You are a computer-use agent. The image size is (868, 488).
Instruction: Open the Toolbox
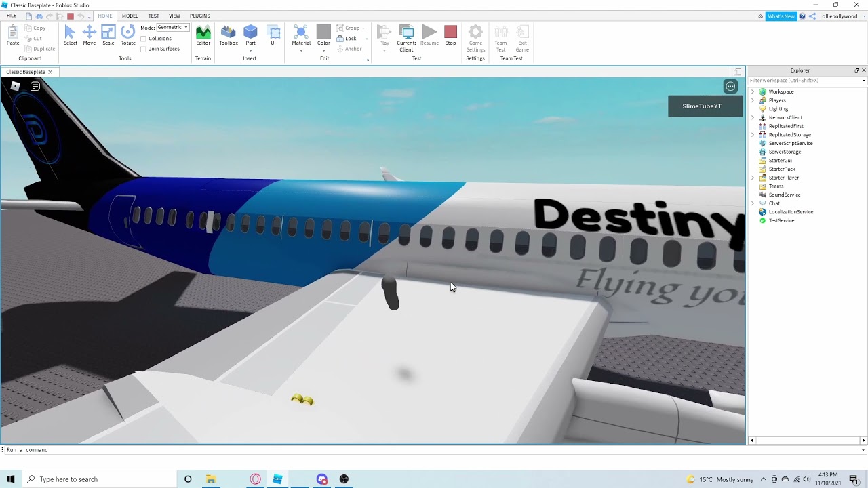229,35
